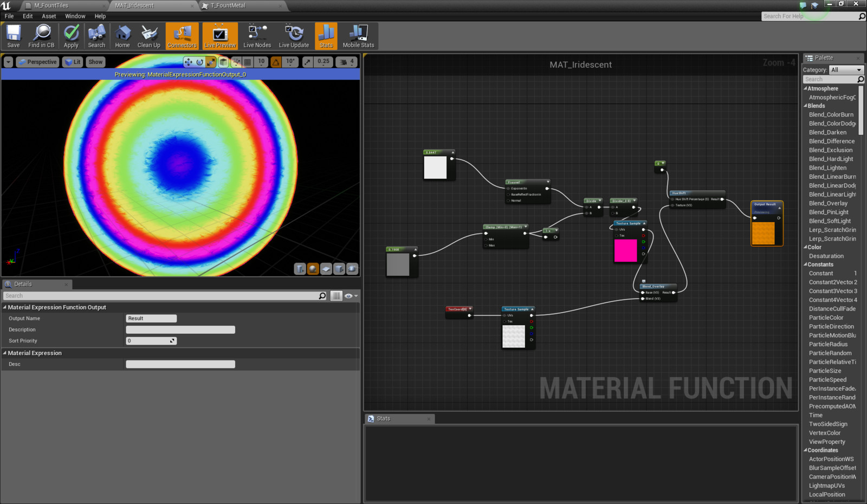Open the camera speed setting in viewport
The width and height of the screenshot is (867, 504).
pyautogui.click(x=346, y=62)
